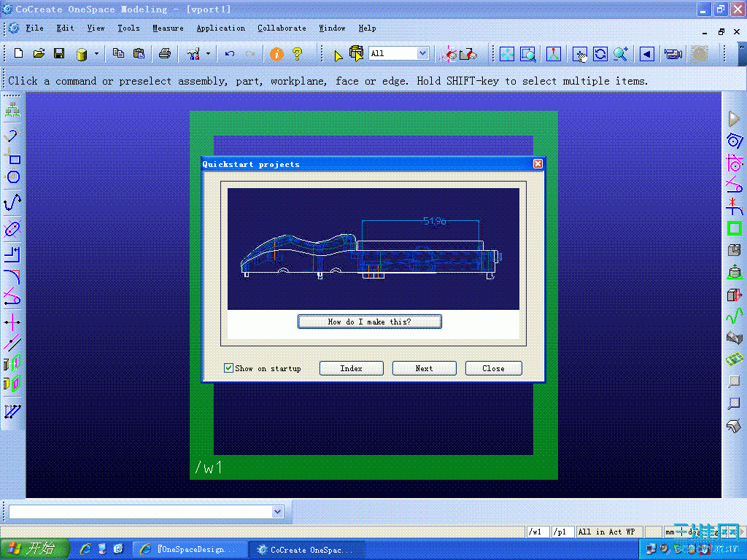Open the Help menu
Viewport: 747px width, 560px height.
(367, 28)
